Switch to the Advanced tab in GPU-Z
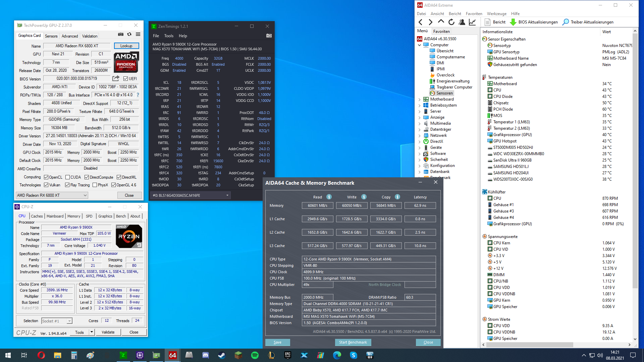 [x=70, y=36]
